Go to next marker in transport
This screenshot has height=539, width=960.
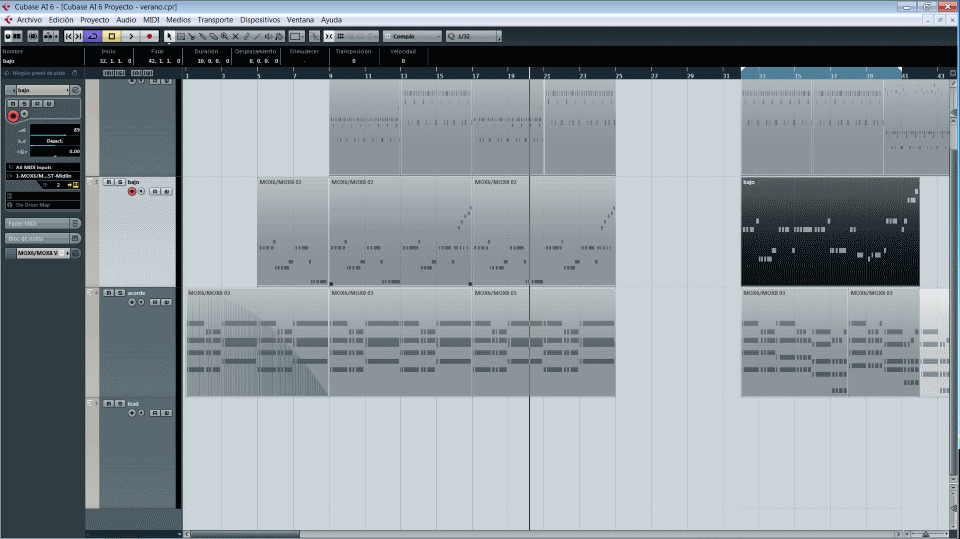pyautogui.click(x=78, y=37)
